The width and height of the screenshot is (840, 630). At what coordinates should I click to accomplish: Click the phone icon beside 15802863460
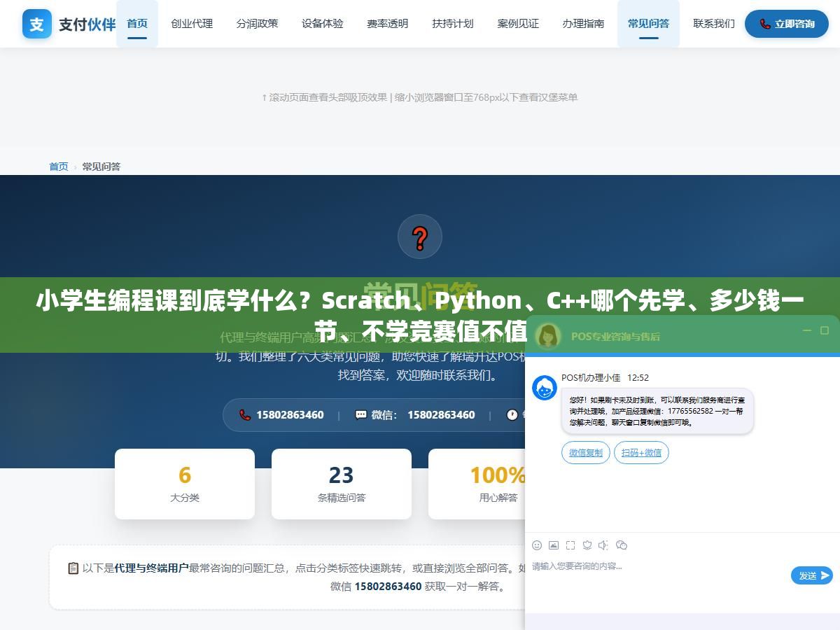244,414
